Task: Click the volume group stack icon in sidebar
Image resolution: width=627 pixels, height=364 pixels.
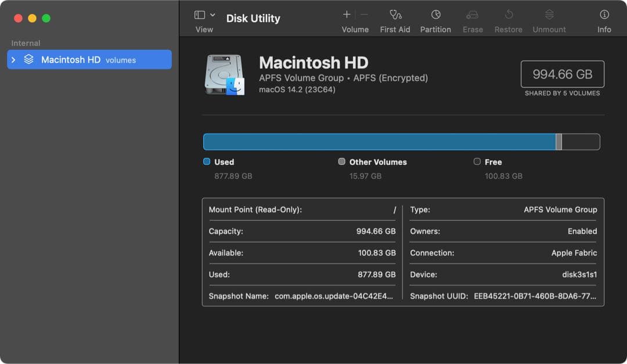Action: (x=27, y=59)
